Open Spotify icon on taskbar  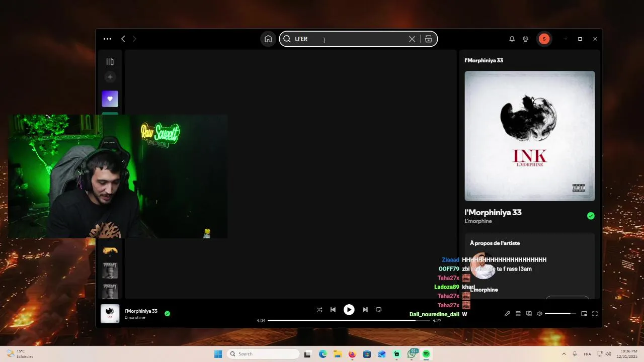[x=426, y=354]
